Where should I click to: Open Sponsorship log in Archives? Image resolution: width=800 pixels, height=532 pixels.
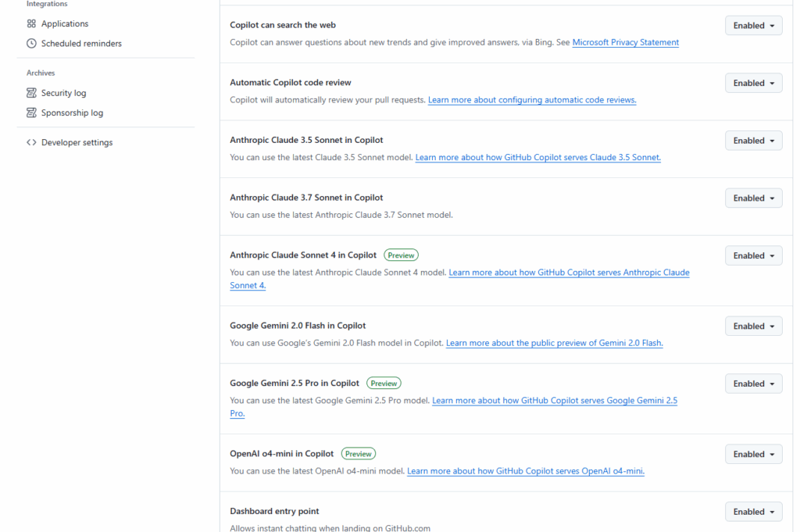pyautogui.click(x=72, y=112)
